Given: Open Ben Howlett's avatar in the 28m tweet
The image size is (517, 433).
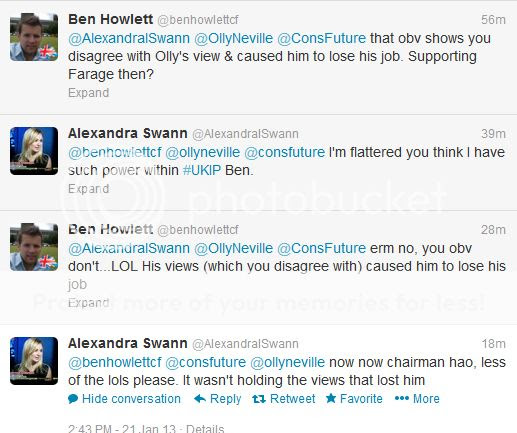Looking at the screenshot, I should [34, 247].
